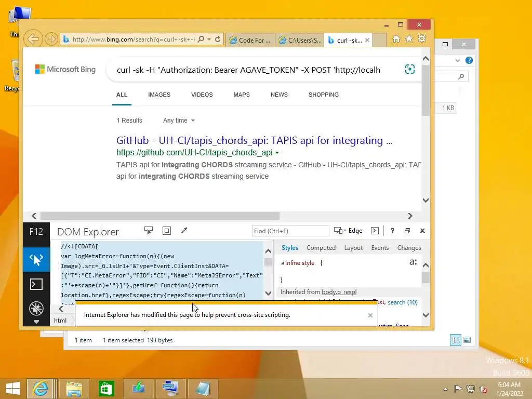Viewport: 532px width, 399px height.
Task: Close the F12 developer tools pane
Action: [422, 231]
